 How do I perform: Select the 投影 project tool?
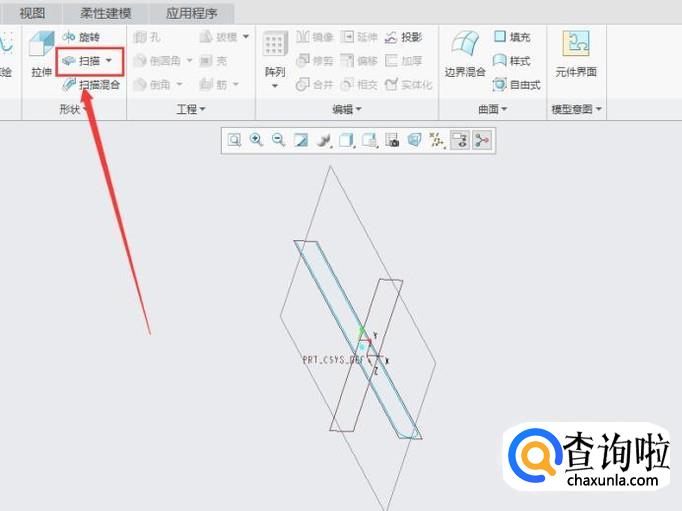403,37
